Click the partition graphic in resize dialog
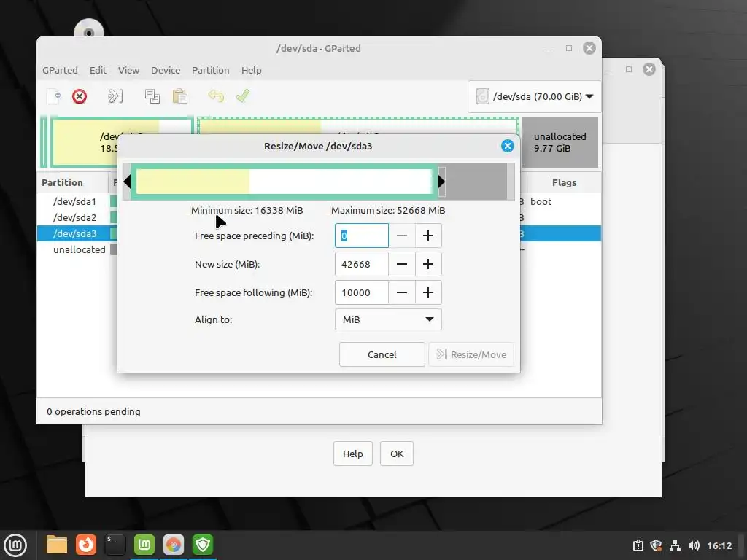The image size is (747, 560). pos(285,182)
